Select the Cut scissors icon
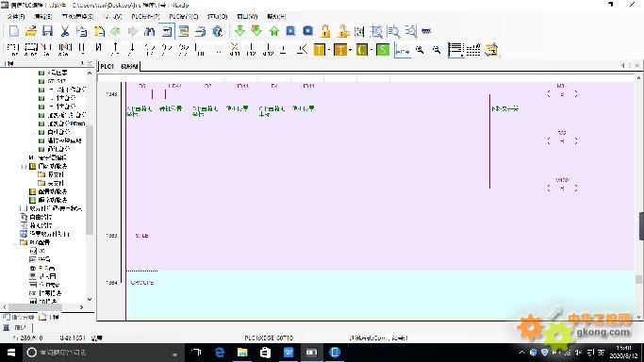The height and width of the screenshot is (362, 644). 64,31
